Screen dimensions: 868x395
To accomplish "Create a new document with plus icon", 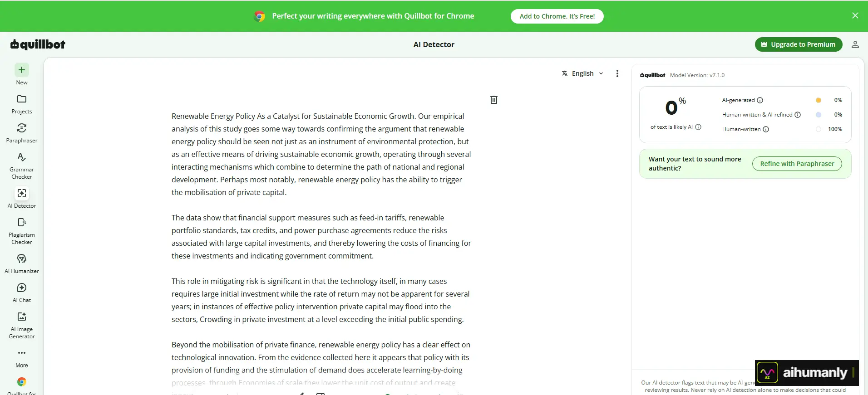I will tap(22, 70).
